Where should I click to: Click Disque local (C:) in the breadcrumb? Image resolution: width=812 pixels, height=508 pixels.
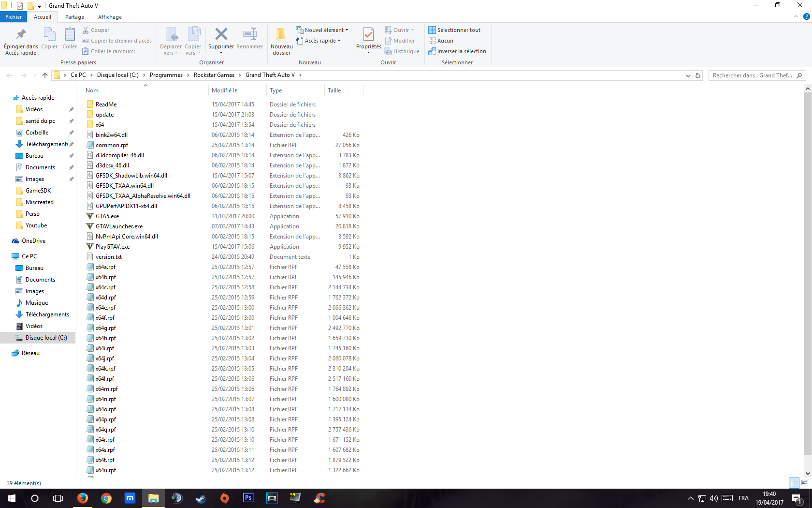tap(117, 75)
